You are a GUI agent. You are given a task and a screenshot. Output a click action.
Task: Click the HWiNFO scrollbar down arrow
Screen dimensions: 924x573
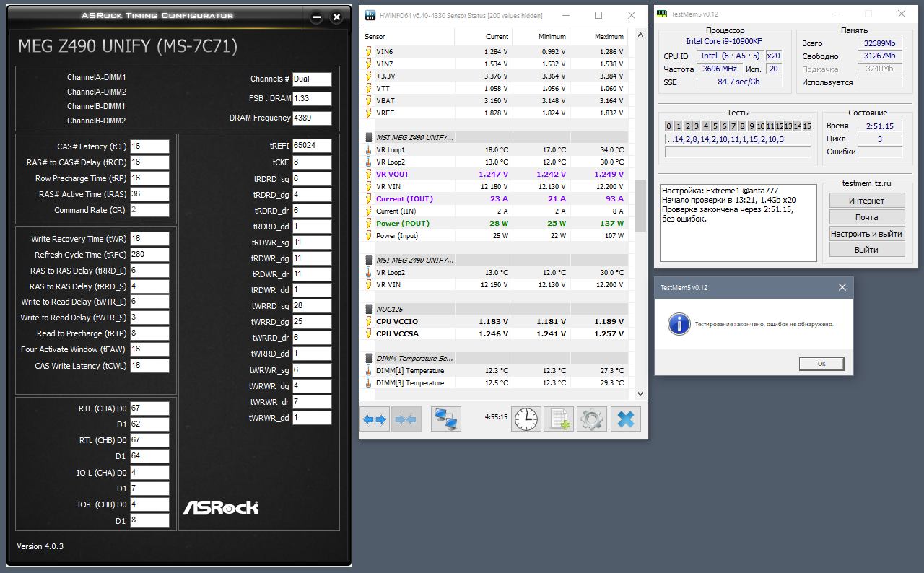(x=640, y=393)
